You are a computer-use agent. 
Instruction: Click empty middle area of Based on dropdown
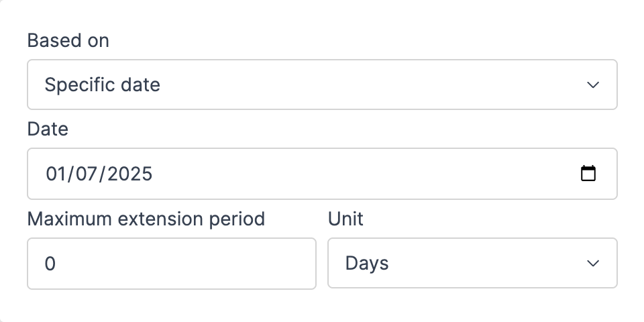pos(369,85)
